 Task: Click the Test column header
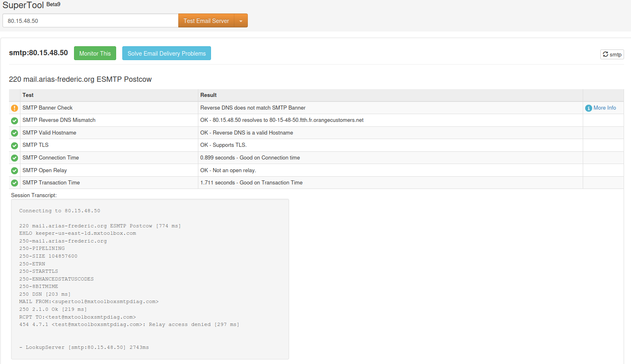pyautogui.click(x=28, y=95)
